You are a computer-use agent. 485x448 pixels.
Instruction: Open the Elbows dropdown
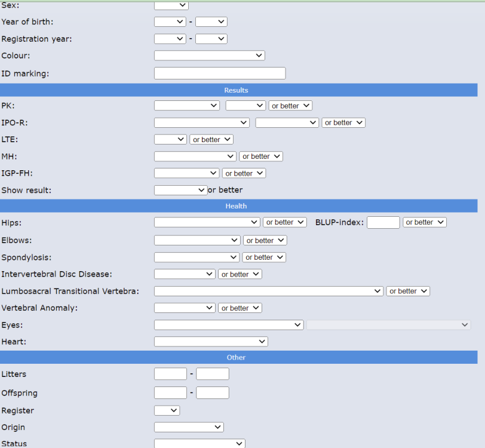pos(197,240)
